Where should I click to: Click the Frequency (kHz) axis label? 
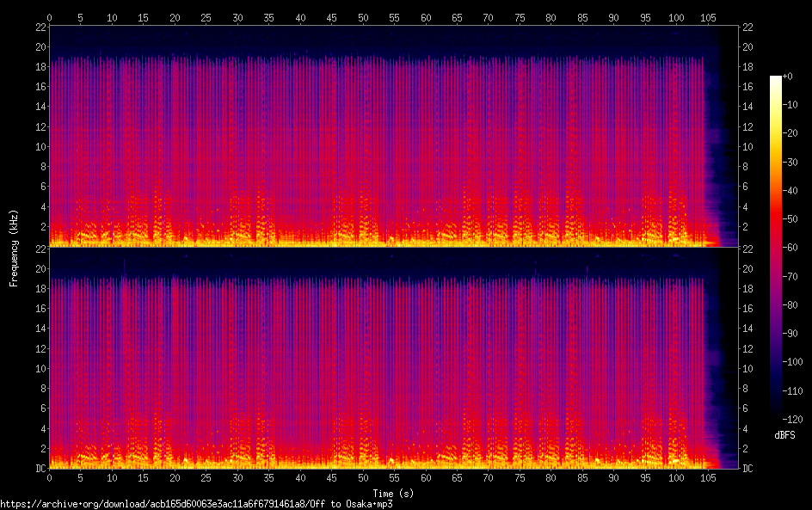(14, 247)
